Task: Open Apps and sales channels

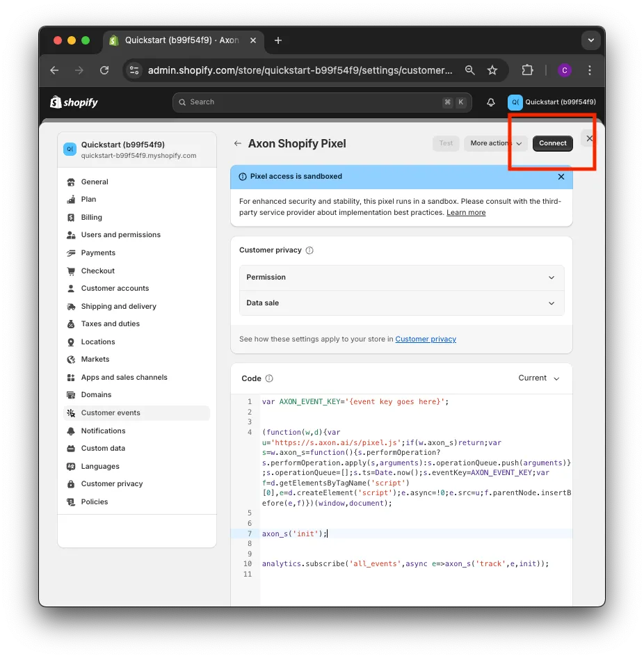Action: [x=136, y=378]
